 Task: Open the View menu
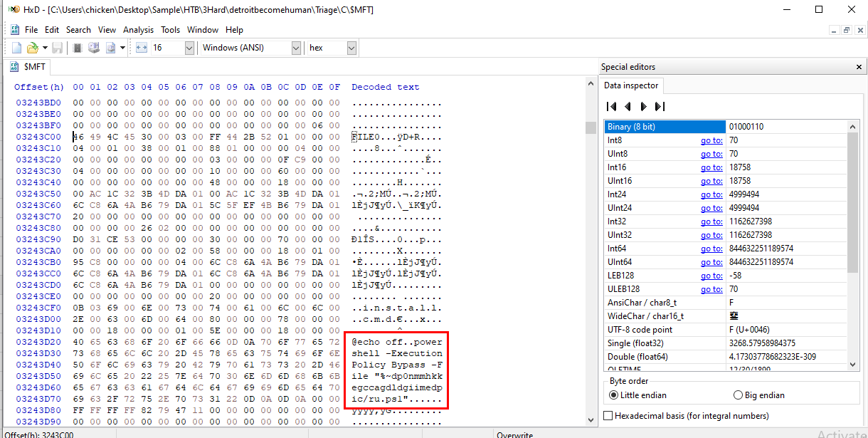coord(107,30)
